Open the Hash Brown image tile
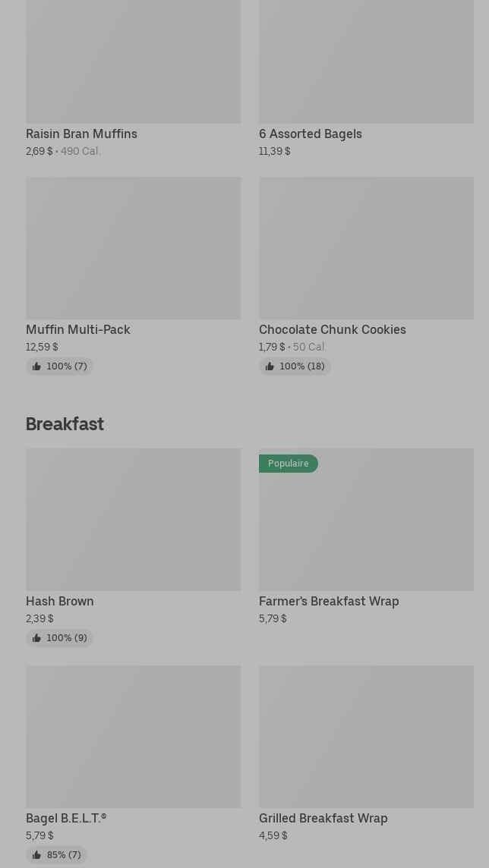 coord(133,520)
